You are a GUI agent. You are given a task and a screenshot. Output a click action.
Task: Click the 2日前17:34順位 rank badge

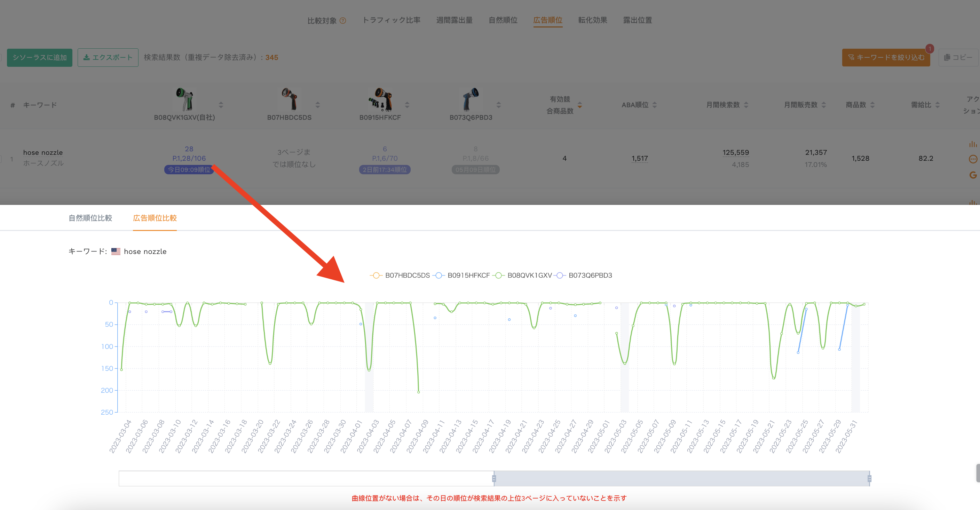pyautogui.click(x=385, y=170)
